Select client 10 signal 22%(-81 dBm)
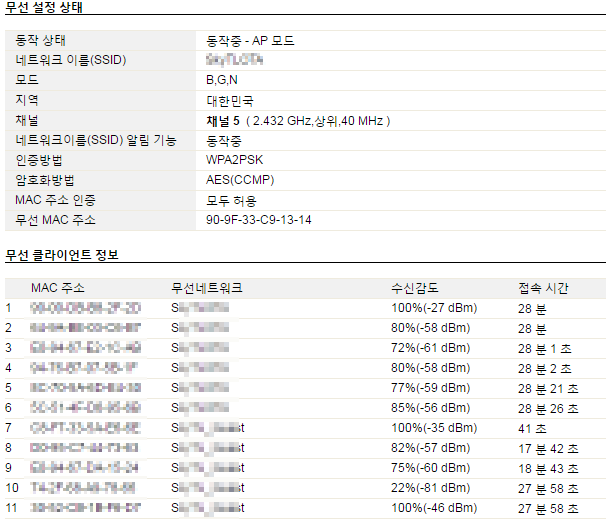Screen dimensions: 609x519 (430, 488)
